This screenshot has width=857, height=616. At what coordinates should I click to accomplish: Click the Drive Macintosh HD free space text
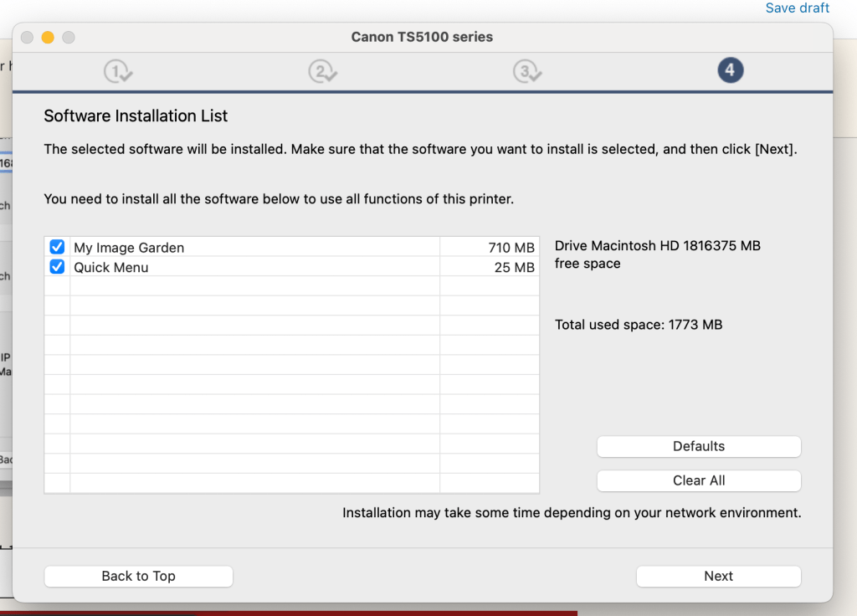658,254
